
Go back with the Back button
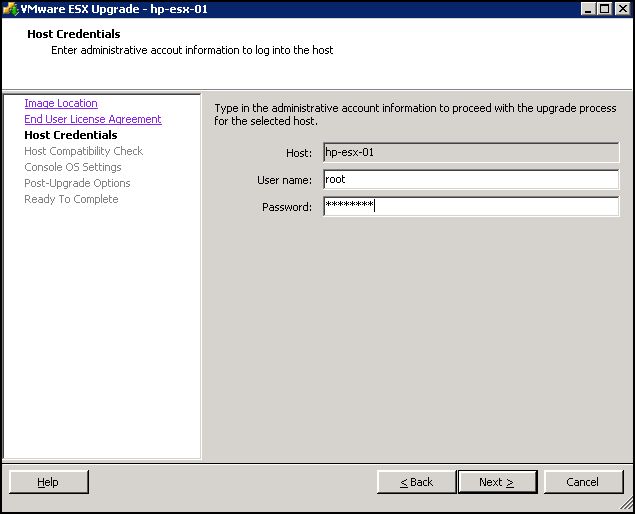416,482
